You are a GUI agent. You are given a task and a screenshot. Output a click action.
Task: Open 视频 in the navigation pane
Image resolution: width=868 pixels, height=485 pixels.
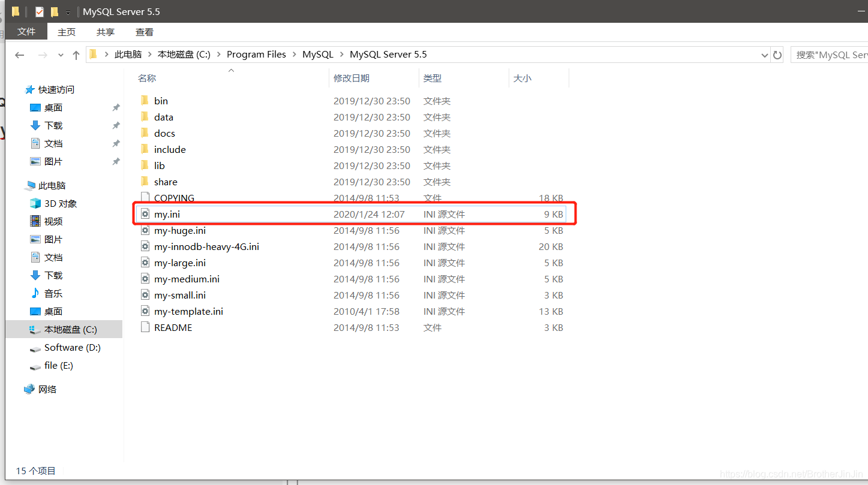(53, 221)
